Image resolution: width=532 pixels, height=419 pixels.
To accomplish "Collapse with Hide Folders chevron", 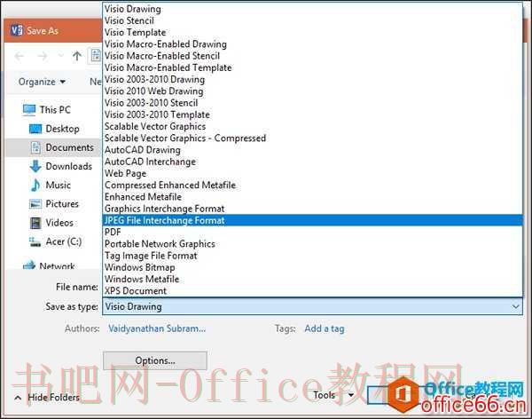I will click(x=18, y=398).
